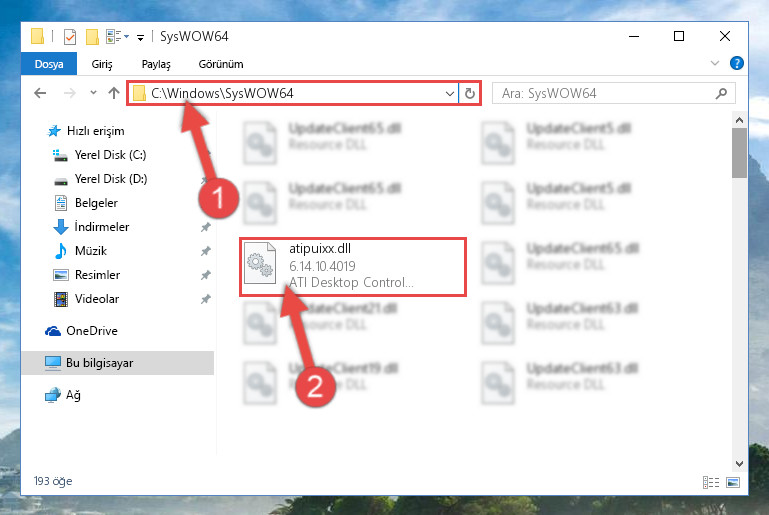Screen dimensions: 769x515
Task: Maximize the SysWOW64 window
Action: click(679, 36)
